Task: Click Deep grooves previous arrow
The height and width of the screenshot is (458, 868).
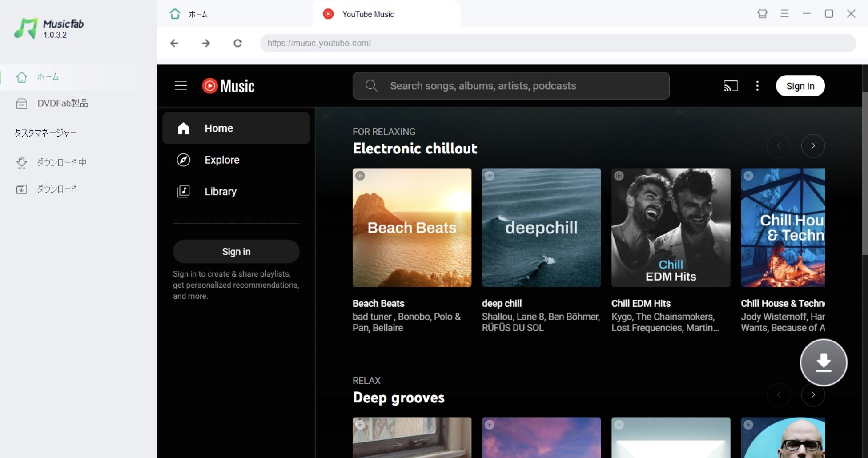Action: pos(779,395)
